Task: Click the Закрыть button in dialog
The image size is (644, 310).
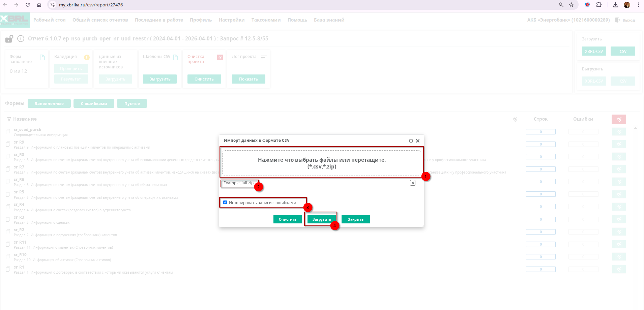Action: click(x=355, y=219)
